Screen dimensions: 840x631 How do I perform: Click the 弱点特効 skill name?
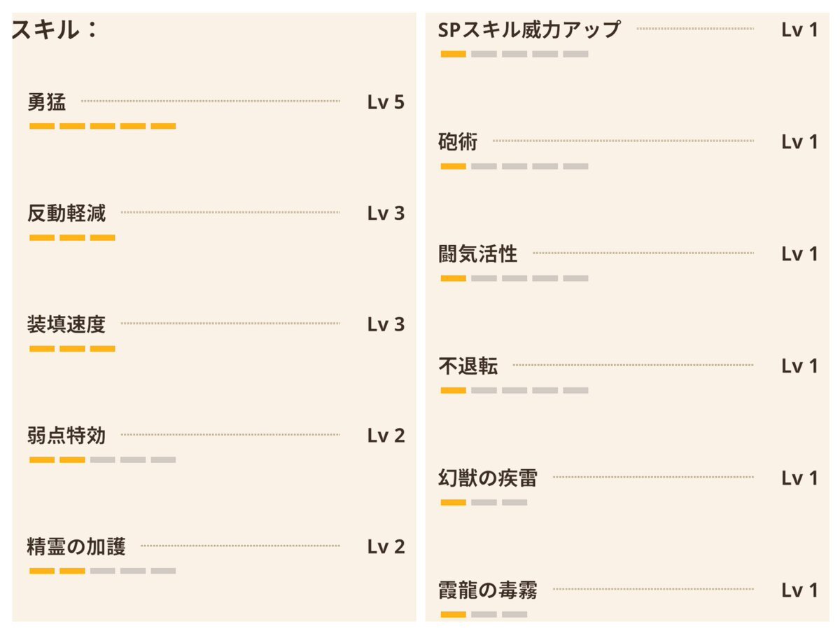coord(66,436)
